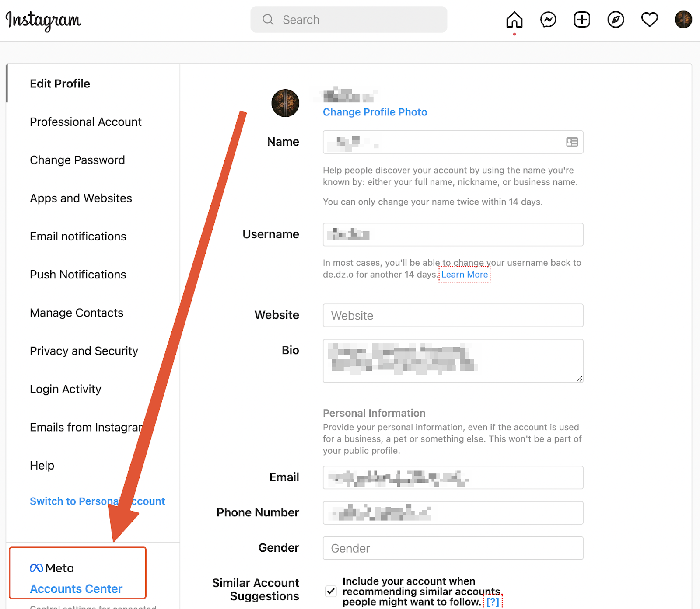Image resolution: width=700 pixels, height=609 pixels.
Task: Click into the Email field
Action: (x=453, y=478)
